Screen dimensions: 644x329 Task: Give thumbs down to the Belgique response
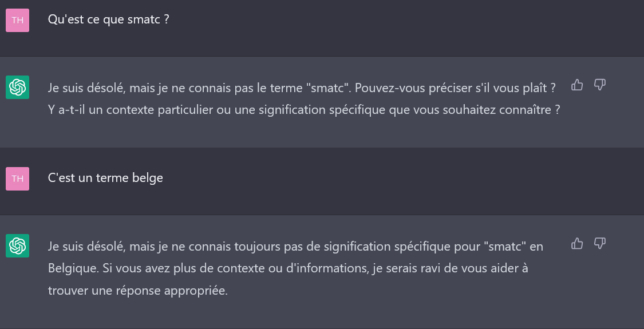tap(599, 244)
